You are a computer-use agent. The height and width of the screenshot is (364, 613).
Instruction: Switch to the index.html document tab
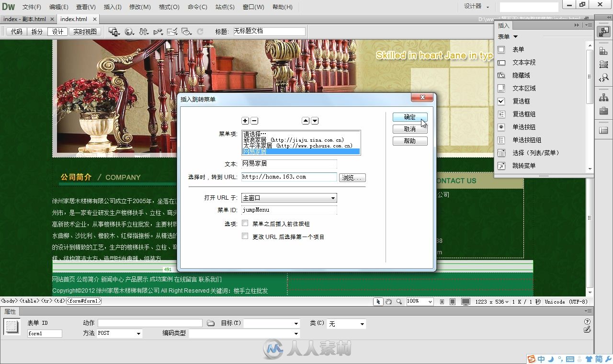point(74,19)
